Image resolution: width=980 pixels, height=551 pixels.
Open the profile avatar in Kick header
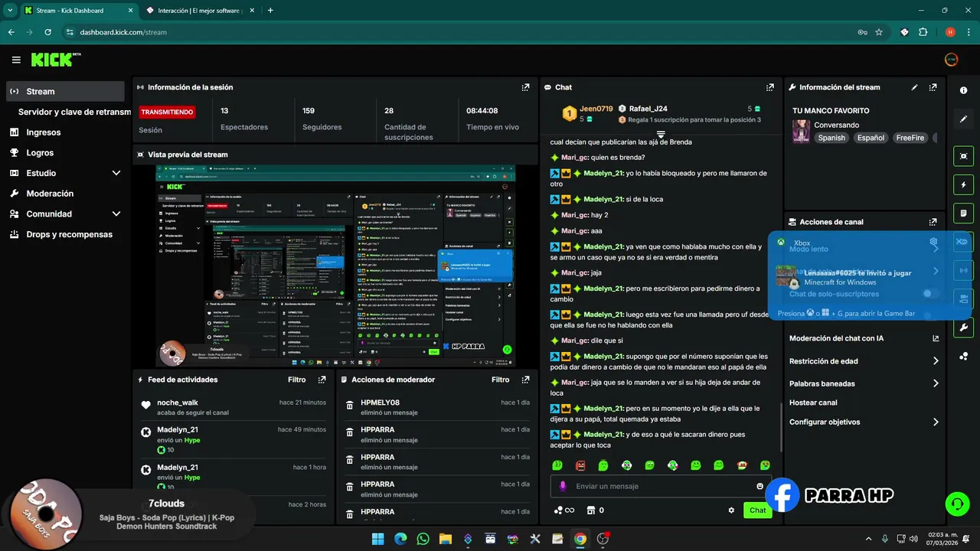(951, 60)
